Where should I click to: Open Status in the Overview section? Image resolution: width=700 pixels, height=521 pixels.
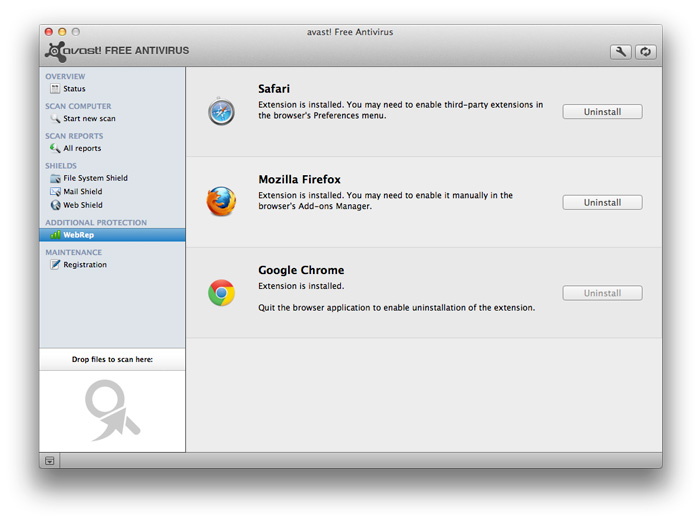pyautogui.click(x=74, y=89)
